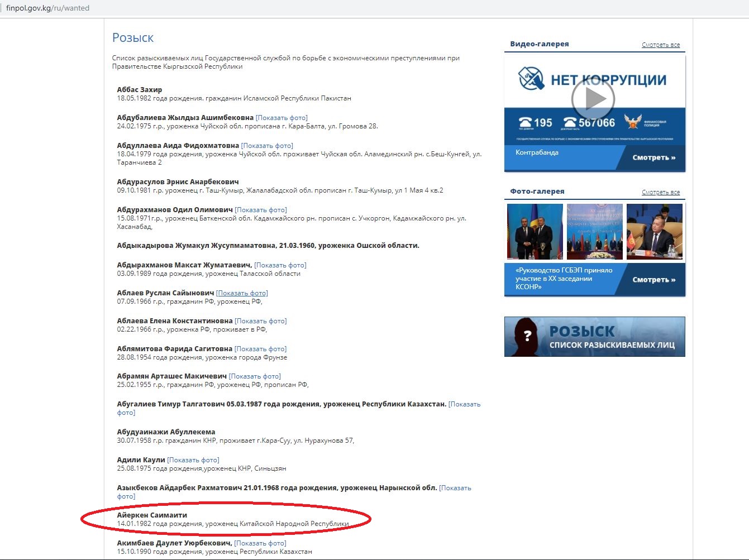
Task: Click the crossed-out bribe logo icon
Action: [531, 78]
